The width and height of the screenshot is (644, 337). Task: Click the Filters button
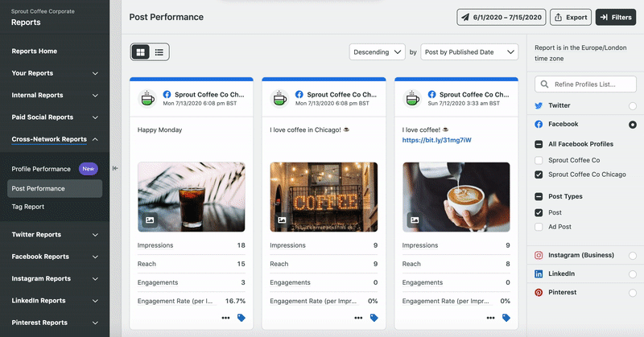616,17
